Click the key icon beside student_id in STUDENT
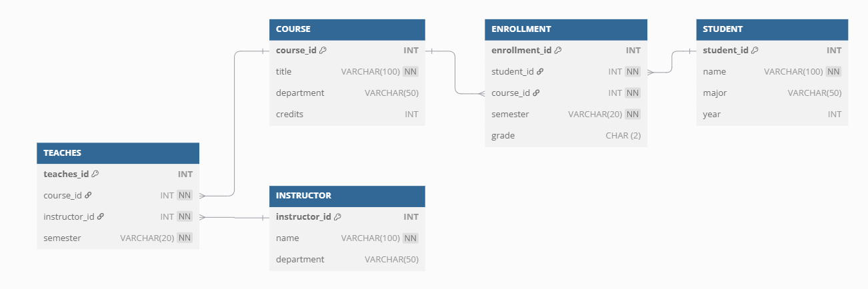The image size is (868, 289). pos(755,51)
